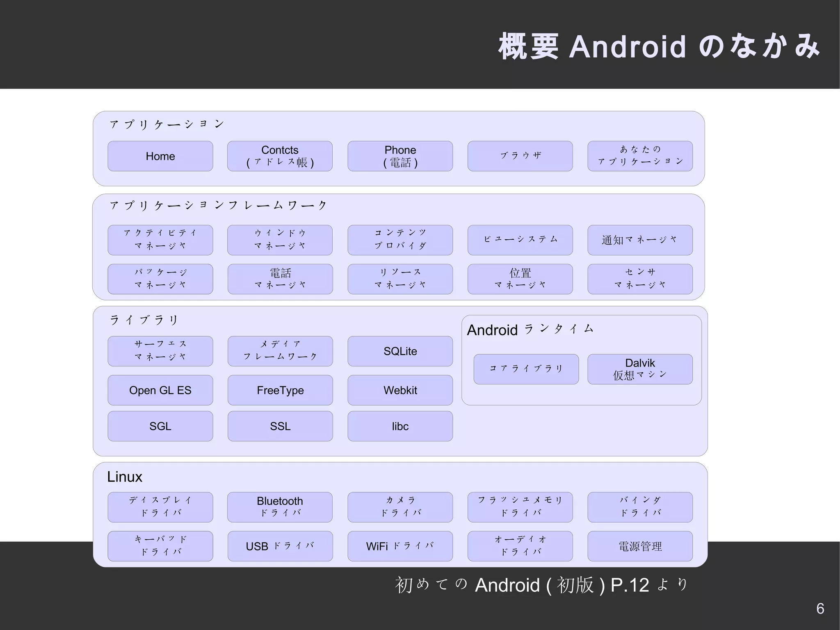Select the libc library box
Image resolution: width=840 pixels, height=630 pixels.
click(x=400, y=426)
